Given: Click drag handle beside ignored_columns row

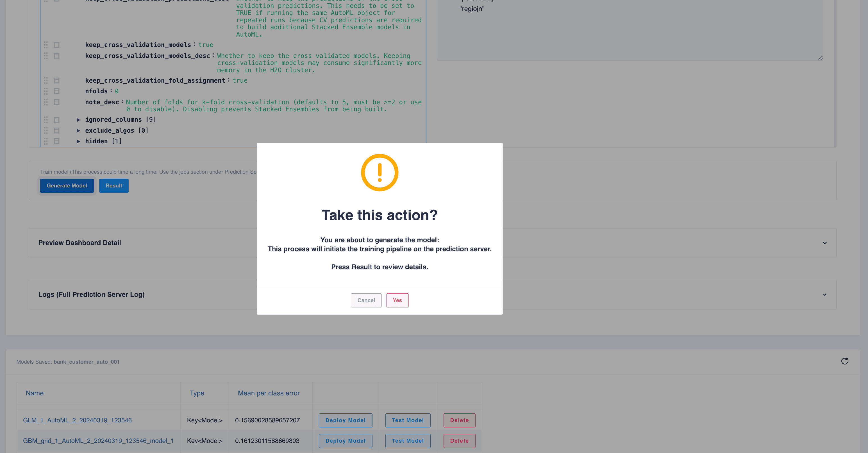Looking at the screenshot, I should coord(46,120).
